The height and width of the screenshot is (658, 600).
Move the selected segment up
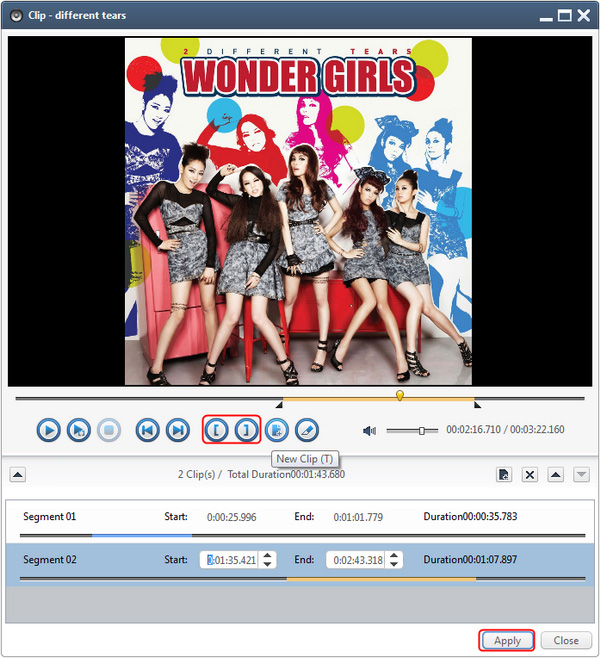coord(556,474)
